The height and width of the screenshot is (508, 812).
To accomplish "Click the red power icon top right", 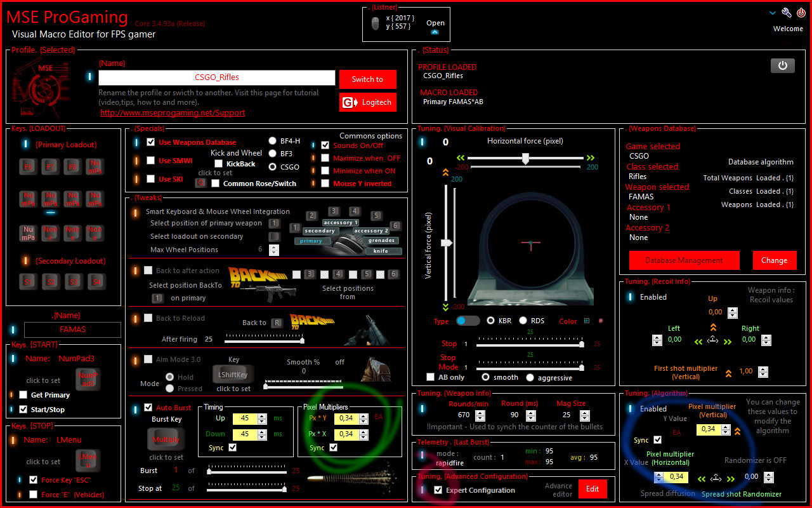I will click(801, 13).
